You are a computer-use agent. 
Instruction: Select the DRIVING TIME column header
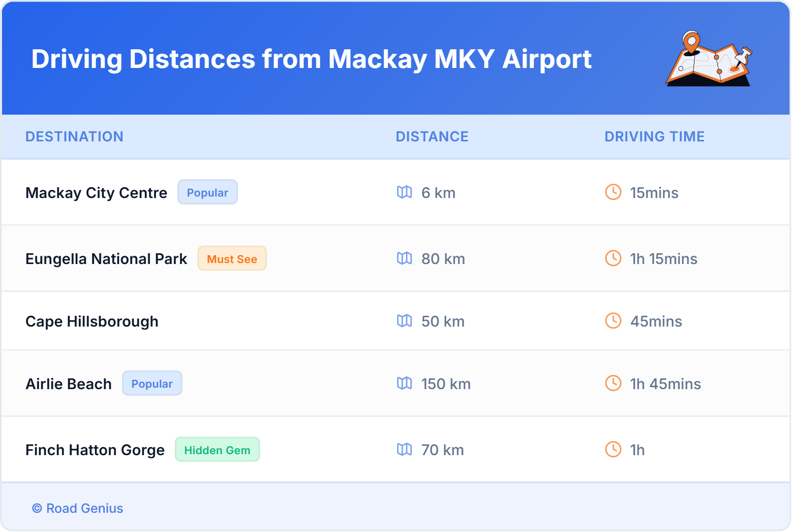click(654, 136)
